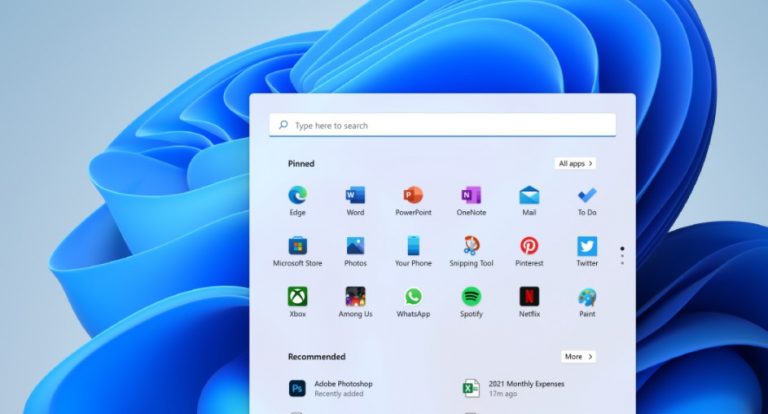Screen dimensions: 768x414
Task: Click the pinned apps page indicator dots
Action: point(622,256)
